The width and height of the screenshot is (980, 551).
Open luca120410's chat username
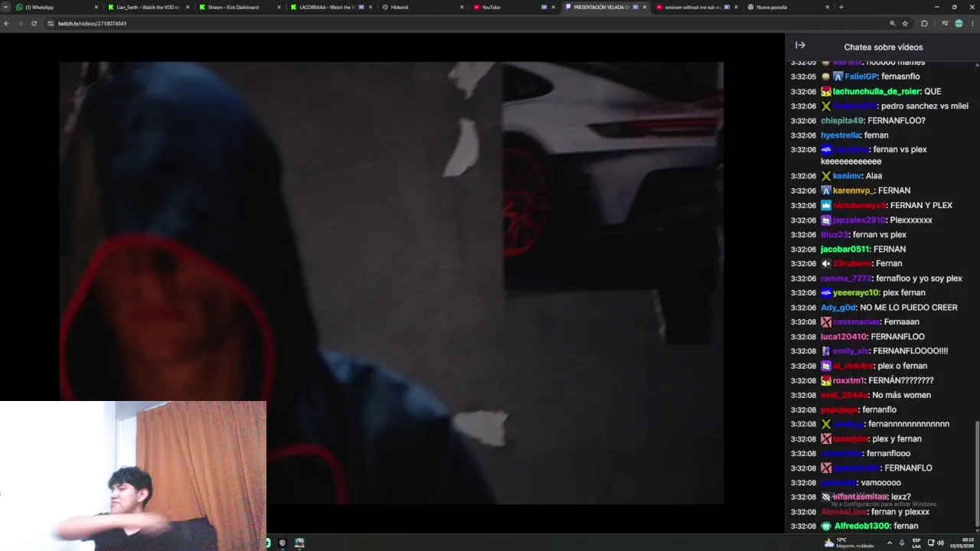[844, 337]
